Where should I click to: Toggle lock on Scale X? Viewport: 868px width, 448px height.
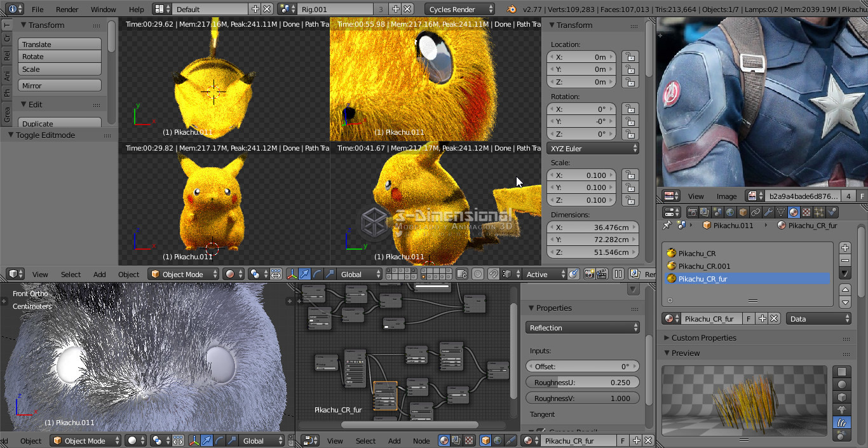[630, 175]
